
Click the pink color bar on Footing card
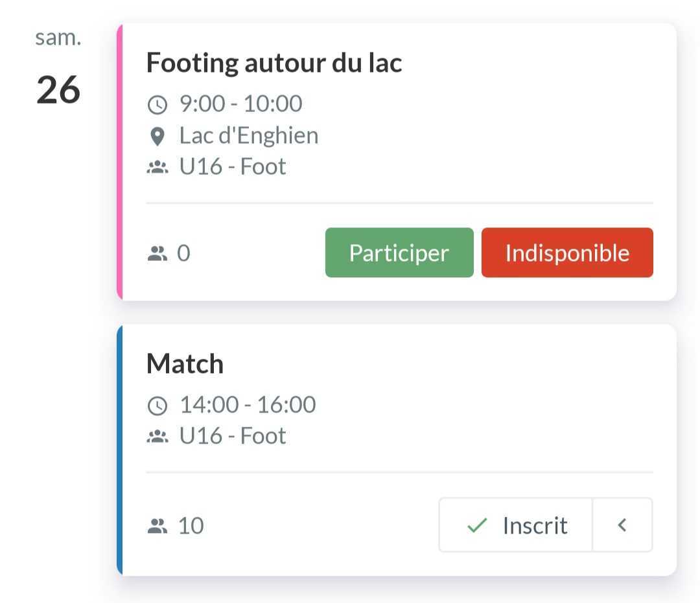119,162
